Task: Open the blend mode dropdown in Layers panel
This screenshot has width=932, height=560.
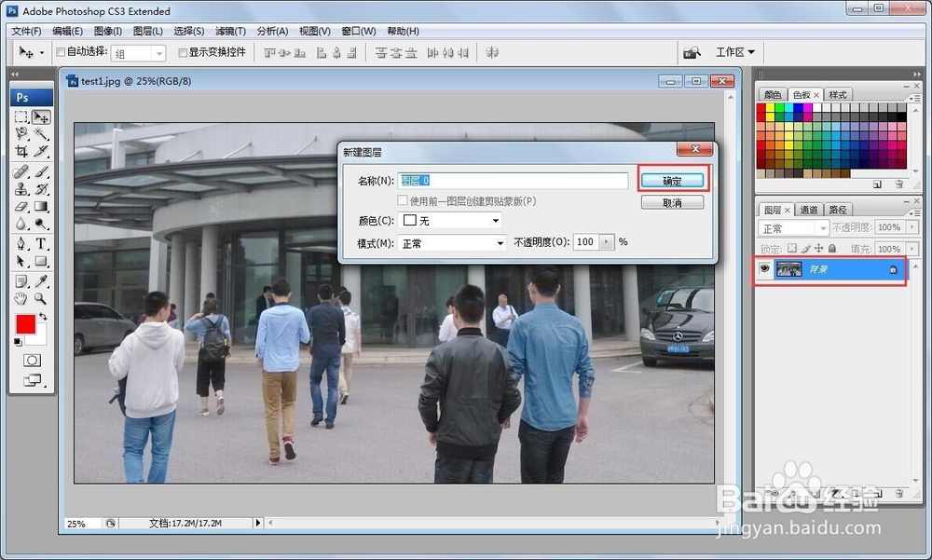Action: click(792, 226)
